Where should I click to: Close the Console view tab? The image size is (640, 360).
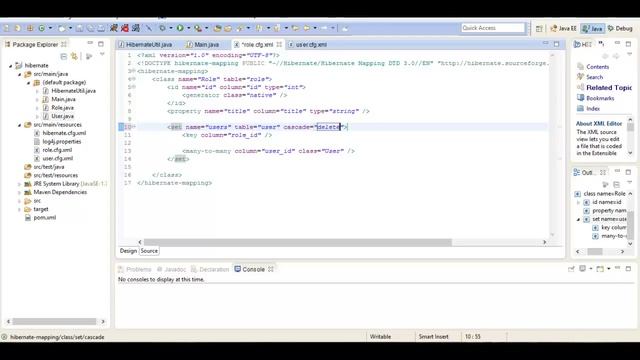271,269
